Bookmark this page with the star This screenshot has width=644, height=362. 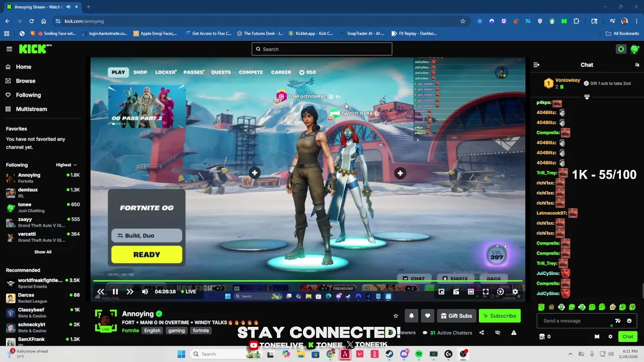463,21
